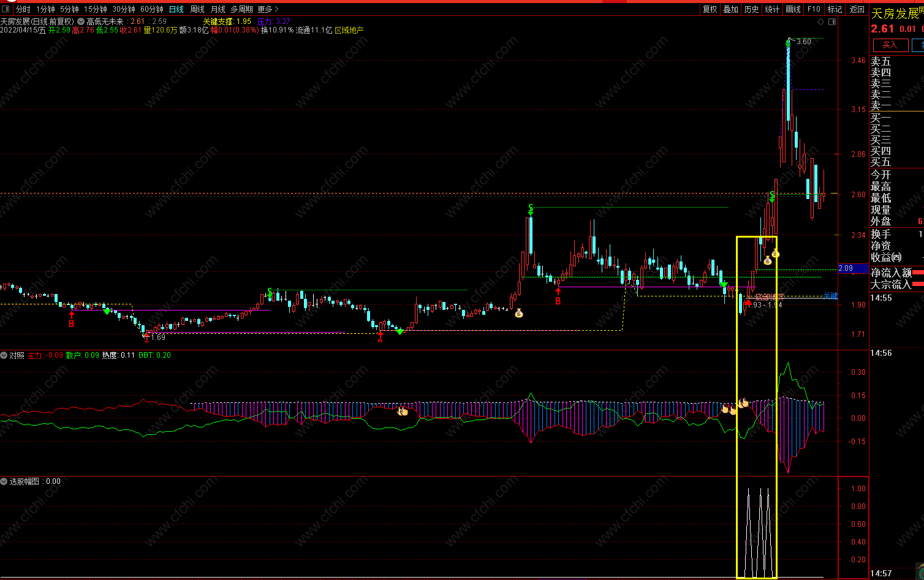Open the 多周期 multi-period view
Image resolution: width=924 pixels, height=580 pixels.
pos(241,9)
